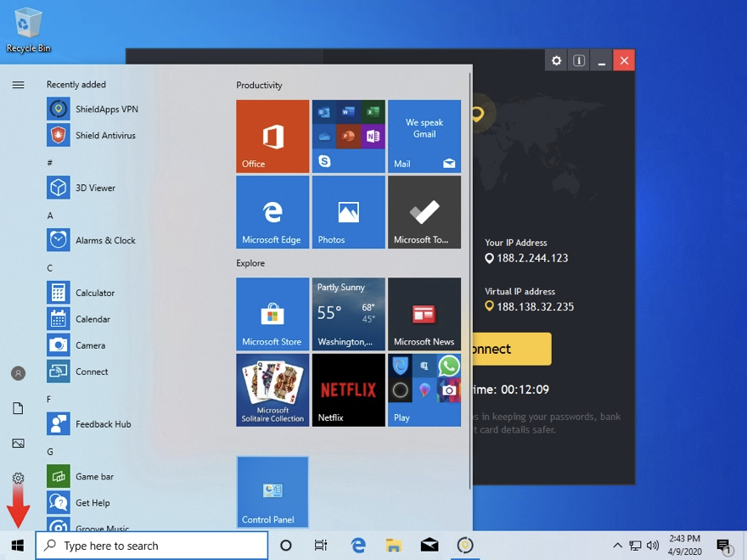
Task: Open Task View on the taskbar
Action: [x=321, y=546]
